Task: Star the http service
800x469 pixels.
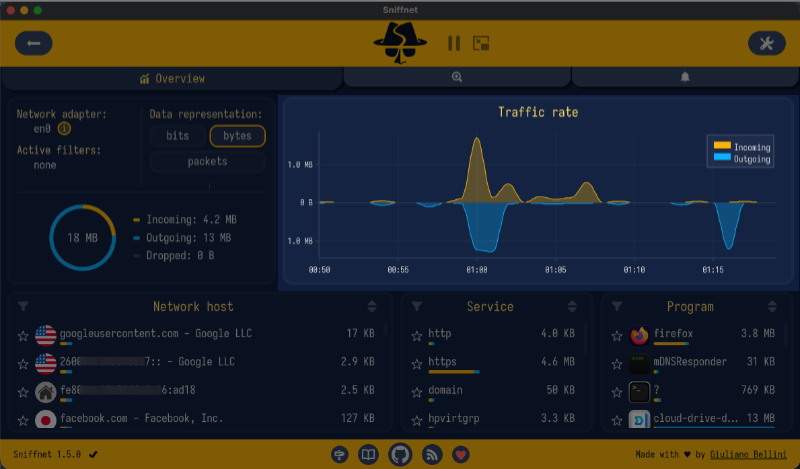Action: (417, 336)
